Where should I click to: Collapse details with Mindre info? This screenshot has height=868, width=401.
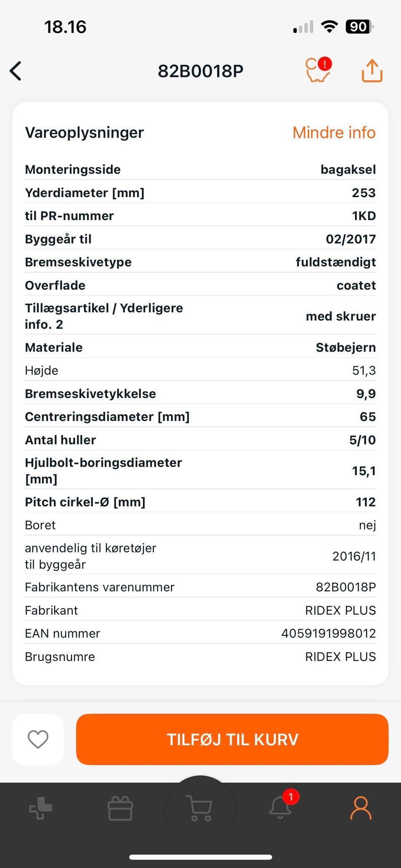click(334, 132)
